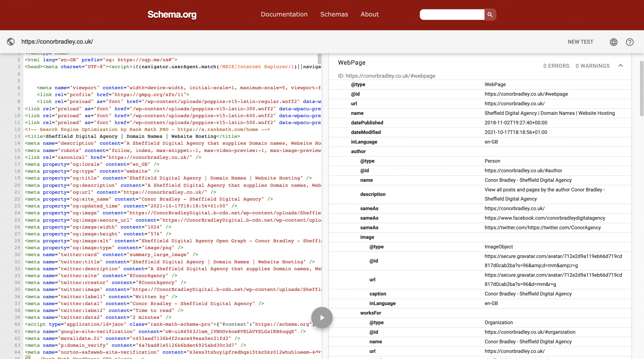Click the tested URL conorbradley.co.uk

[x=57, y=42]
